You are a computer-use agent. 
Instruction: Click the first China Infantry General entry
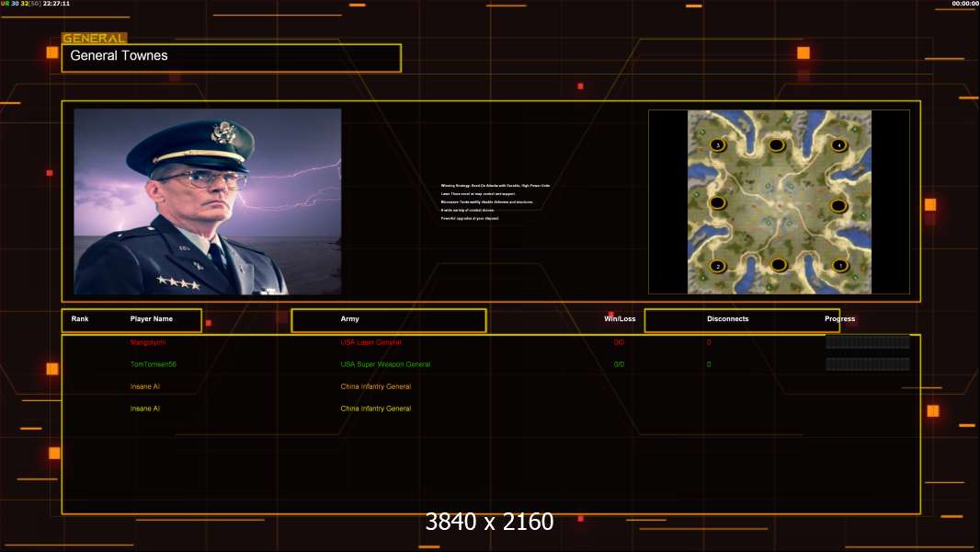(x=376, y=386)
